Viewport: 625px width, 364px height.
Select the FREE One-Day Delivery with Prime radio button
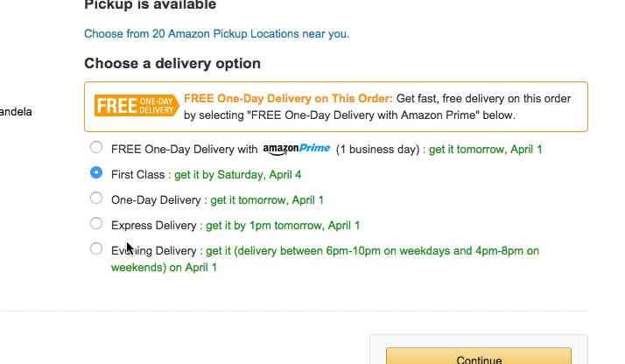[96, 148]
